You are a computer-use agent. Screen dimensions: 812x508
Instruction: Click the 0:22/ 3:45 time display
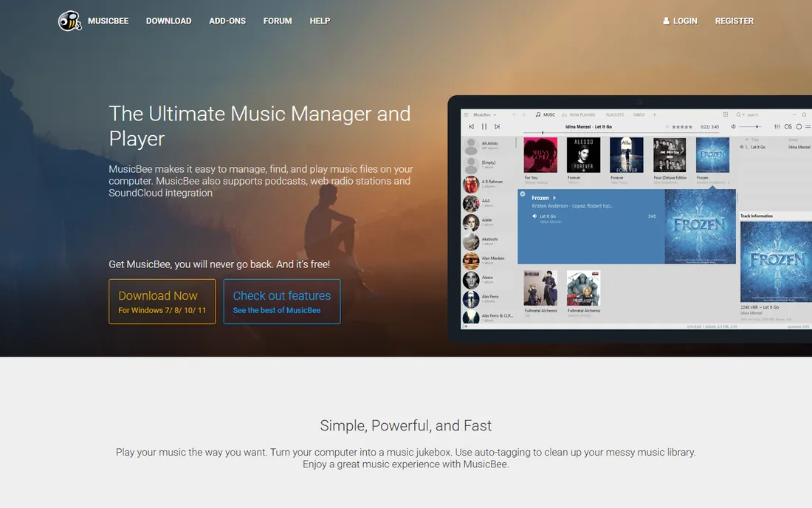coord(709,126)
